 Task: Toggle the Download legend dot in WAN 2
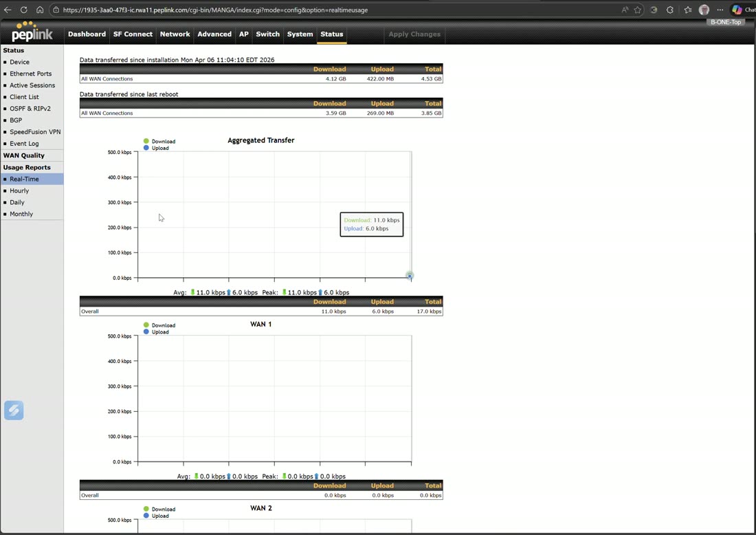coord(146,509)
